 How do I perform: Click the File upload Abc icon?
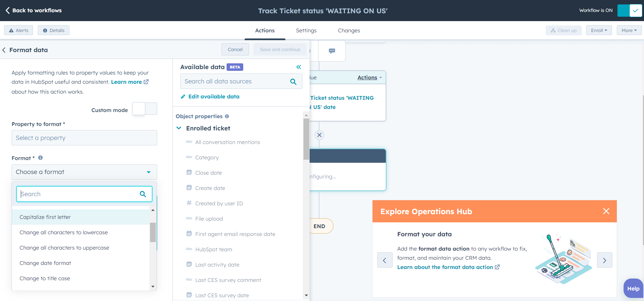point(189,218)
